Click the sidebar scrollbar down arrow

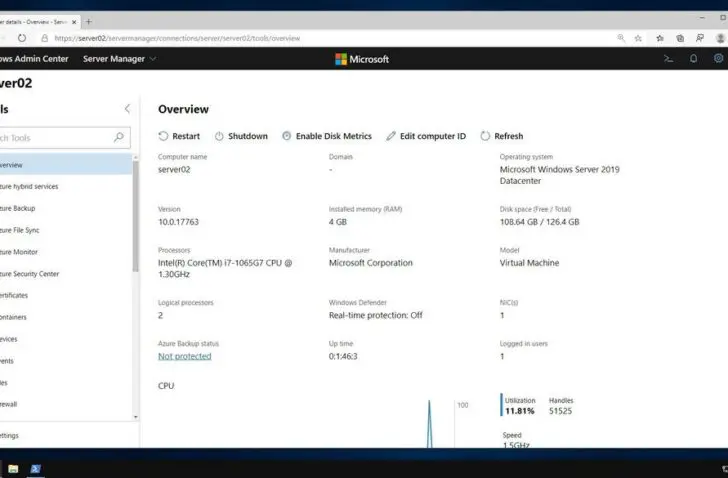tap(136, 417)
